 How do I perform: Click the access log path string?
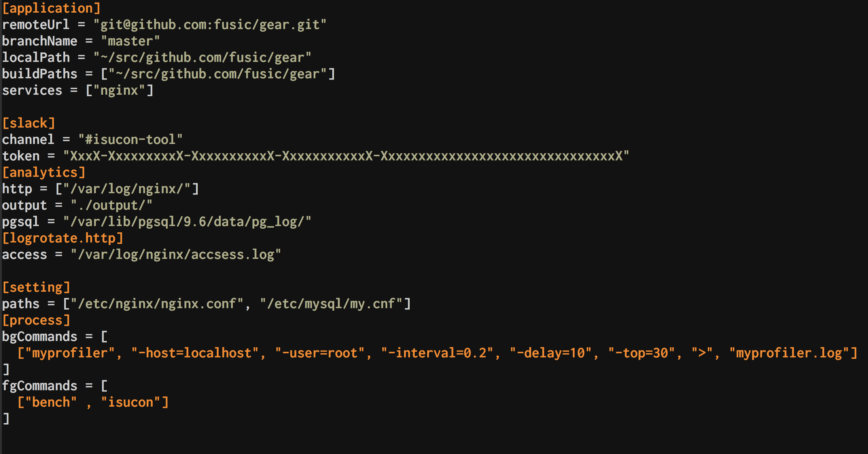click(x=176, y=255)
